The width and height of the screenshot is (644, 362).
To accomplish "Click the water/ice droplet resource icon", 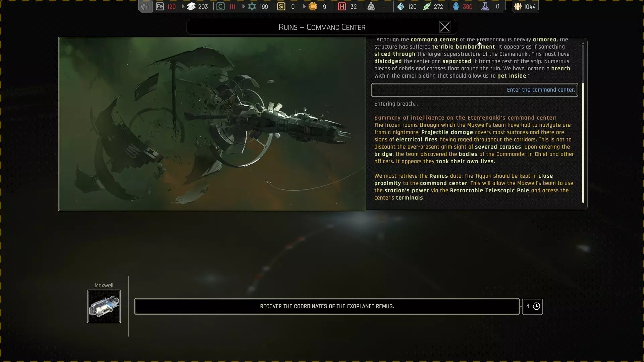I will point(400,6).
